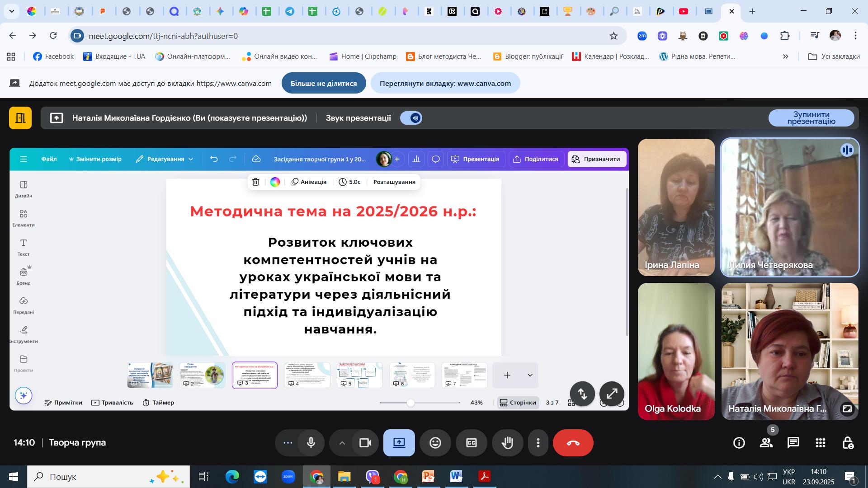Expand the add page options chevron
Image resolution: width=868 pixels, height=488 pixels.
(530, 375)
